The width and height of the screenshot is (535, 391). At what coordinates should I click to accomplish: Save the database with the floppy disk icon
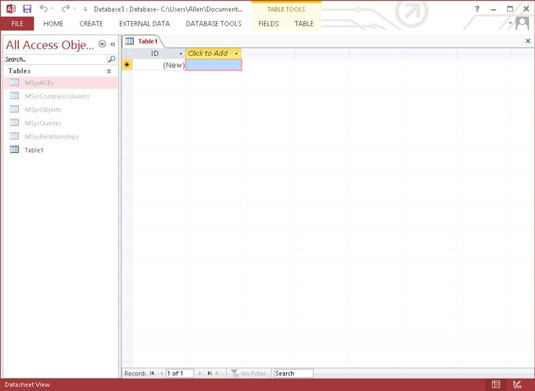coord(27,9)
